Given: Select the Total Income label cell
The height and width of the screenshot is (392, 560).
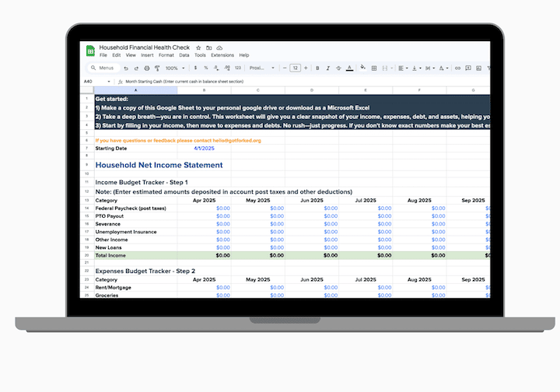Looking at the screenshot, I should pyautogui.click(x=135, y=255).
